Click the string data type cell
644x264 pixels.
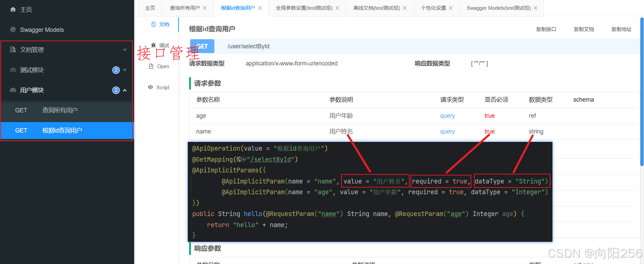[x=536, y=131]
